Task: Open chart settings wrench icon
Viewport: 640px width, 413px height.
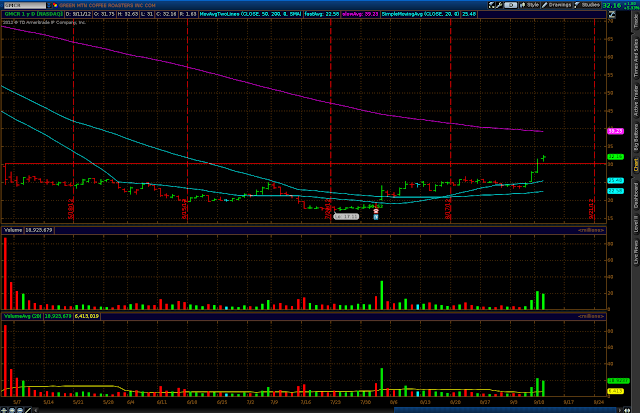Action: [x=499, y=5]
